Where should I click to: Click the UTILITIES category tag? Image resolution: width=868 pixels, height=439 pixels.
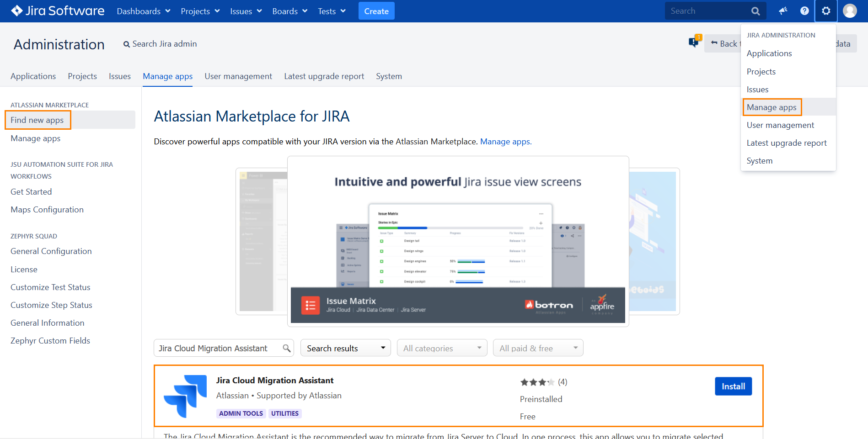pyautogui.click(x=285, y=413)
